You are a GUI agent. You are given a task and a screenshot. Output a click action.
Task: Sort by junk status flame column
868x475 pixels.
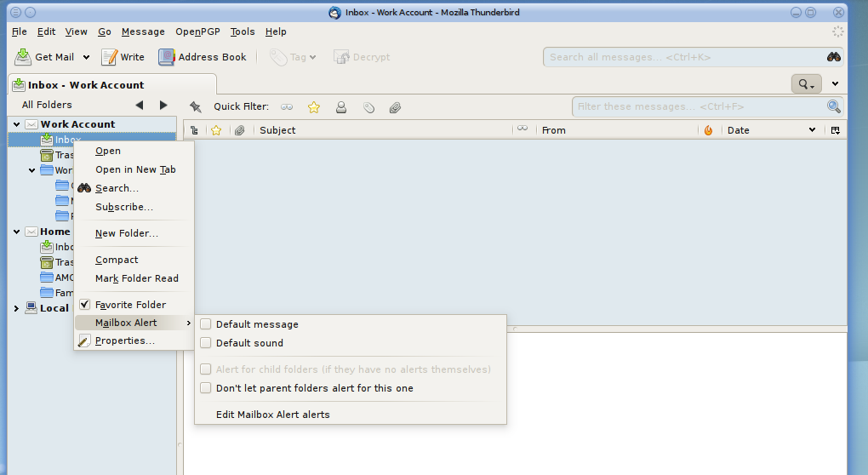pos(709,130)
